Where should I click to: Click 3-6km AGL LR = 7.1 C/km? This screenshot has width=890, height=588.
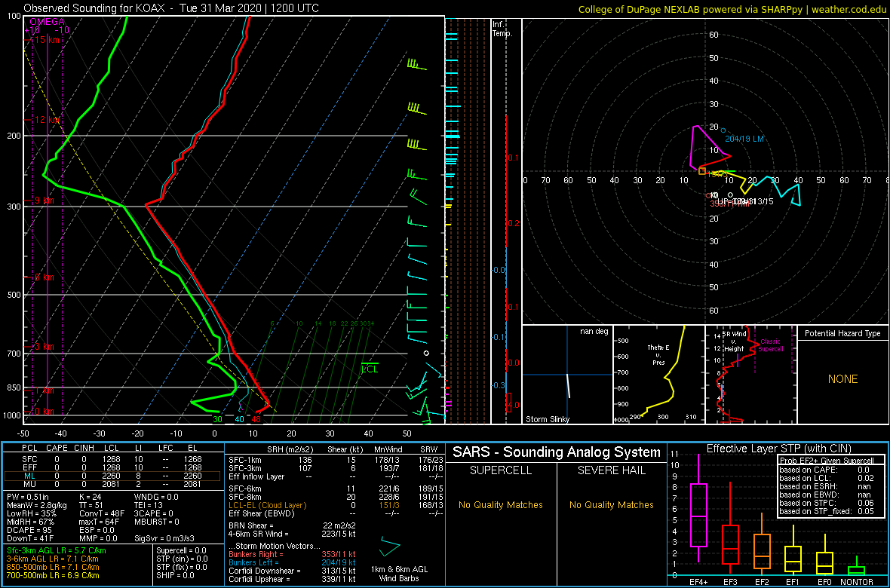click(x=54, y=559)
